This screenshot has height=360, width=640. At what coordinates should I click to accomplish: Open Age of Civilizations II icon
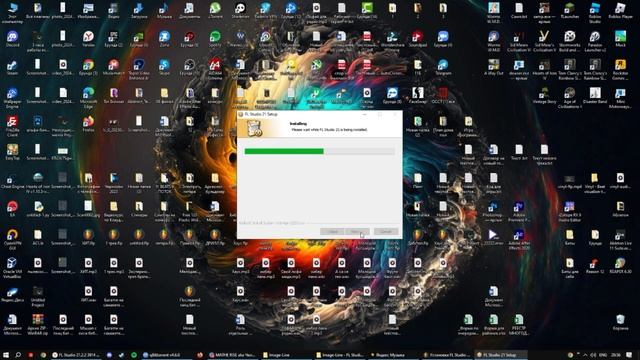[569, 98]
